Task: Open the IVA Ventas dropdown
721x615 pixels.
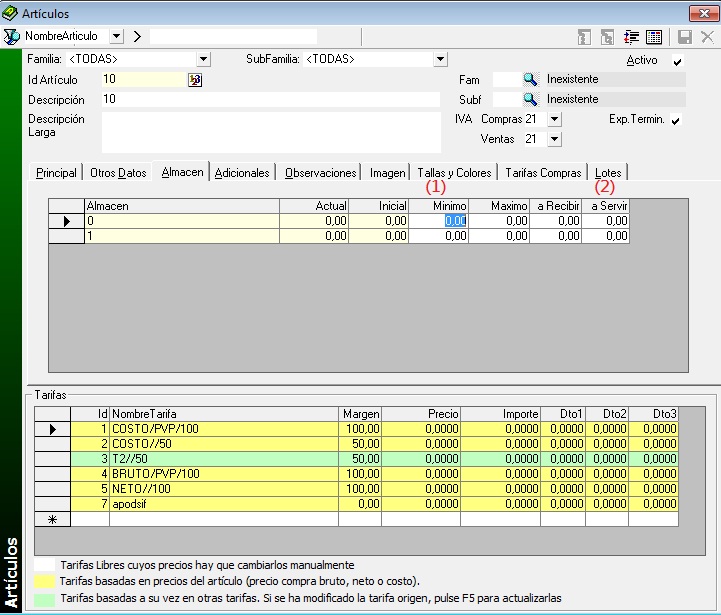Action: [x=555, y=139]
